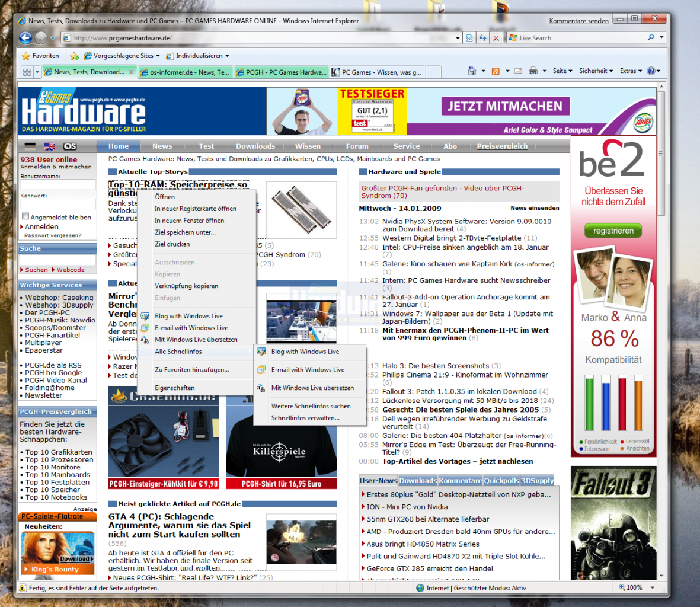Open the Downloads navigation tab
This screenshot has height=607, width=700.
255,146
